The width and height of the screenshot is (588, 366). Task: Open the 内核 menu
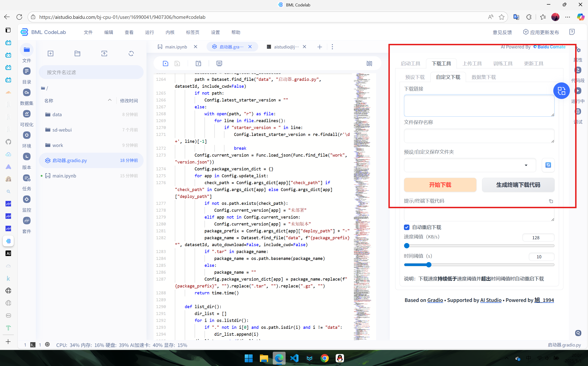[x=170, y=32]
